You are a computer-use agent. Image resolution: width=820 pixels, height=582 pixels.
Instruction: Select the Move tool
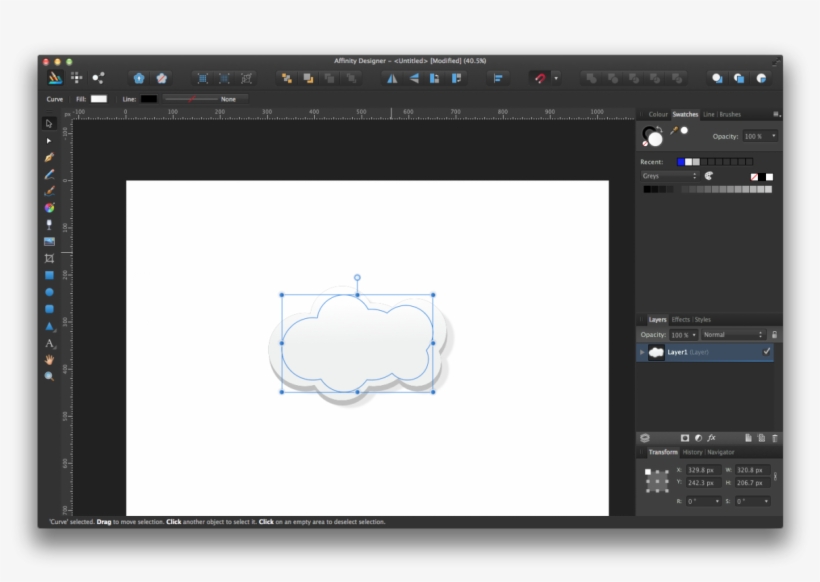[x=47, y=124]
